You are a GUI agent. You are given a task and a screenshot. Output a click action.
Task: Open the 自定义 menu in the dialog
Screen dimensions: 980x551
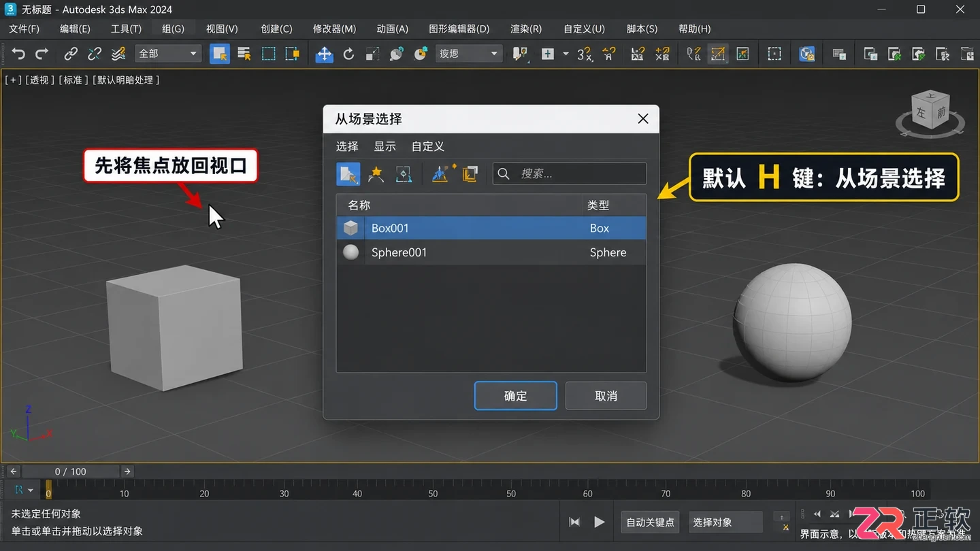(x=428, y=146)
